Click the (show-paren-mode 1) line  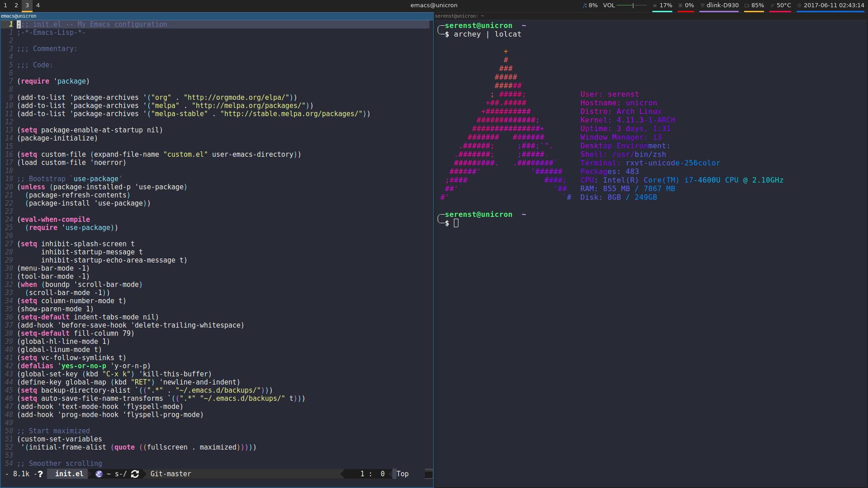[55, 309]
